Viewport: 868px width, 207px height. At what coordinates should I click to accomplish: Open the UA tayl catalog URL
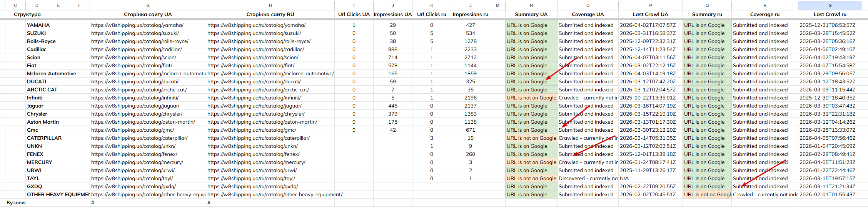coord(132,179)
